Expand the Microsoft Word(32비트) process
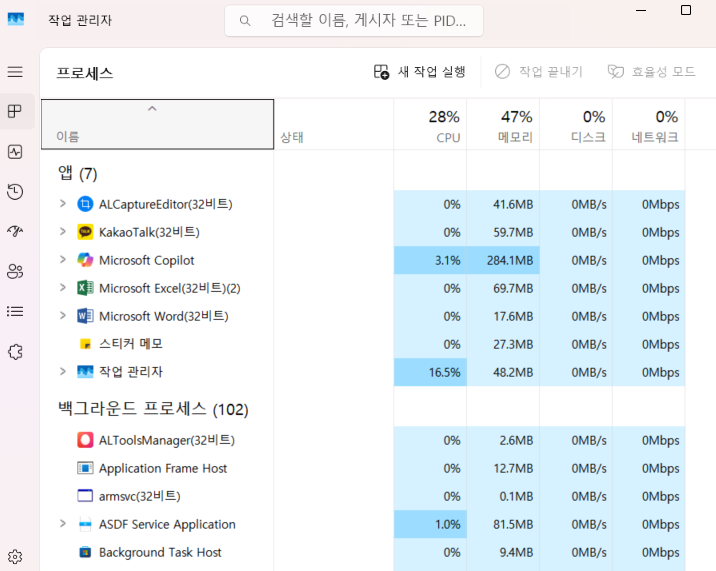Screen dimensions: 716x571 [63, 316]
